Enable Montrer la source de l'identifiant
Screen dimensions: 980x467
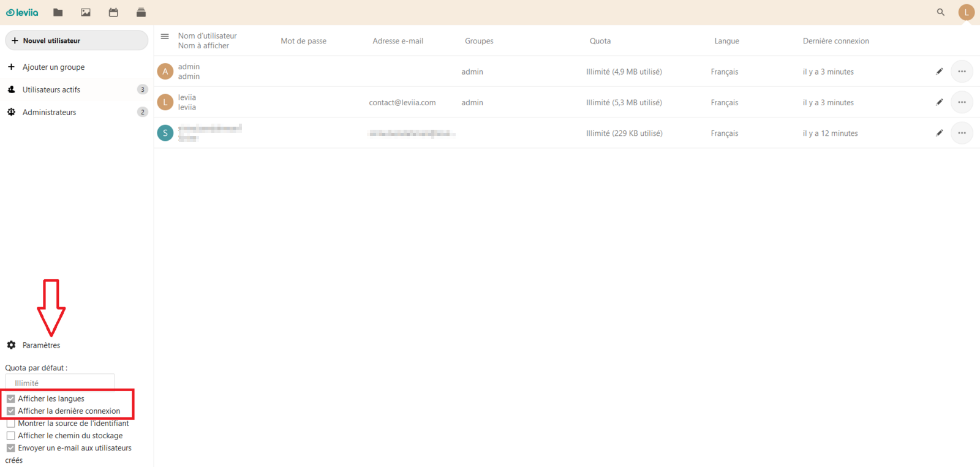11,424
